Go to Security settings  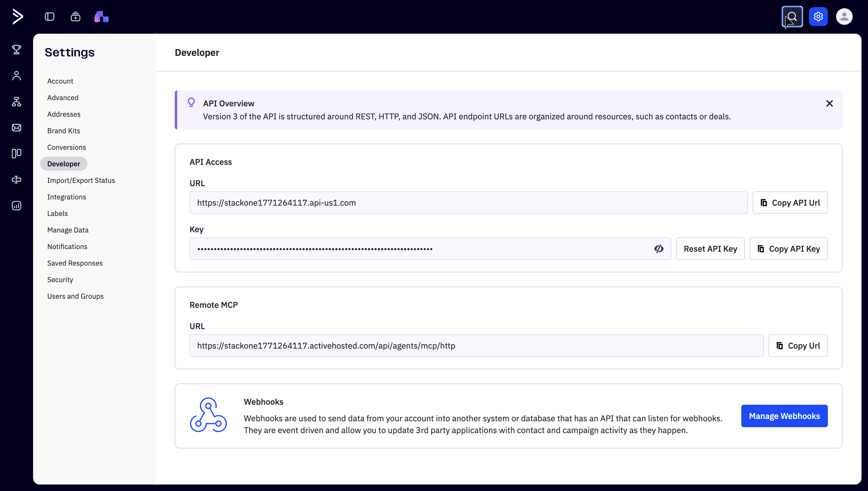(60, 279)
